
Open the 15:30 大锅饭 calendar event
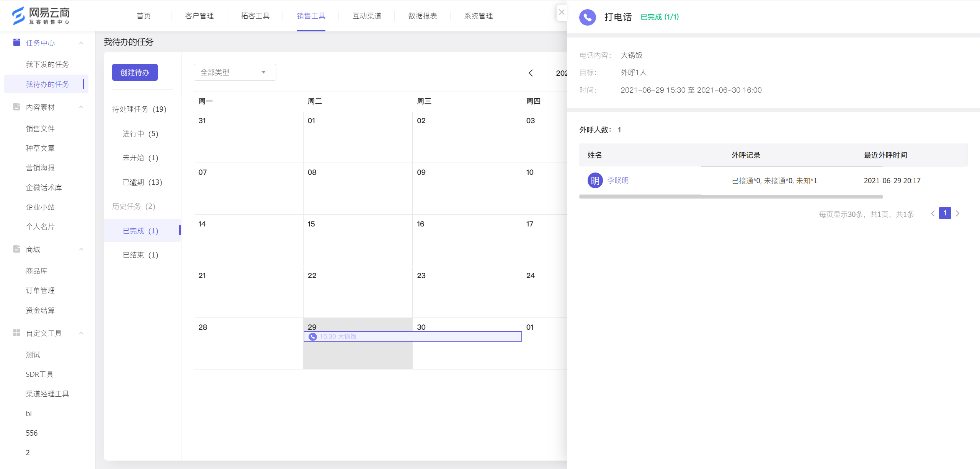413,337
